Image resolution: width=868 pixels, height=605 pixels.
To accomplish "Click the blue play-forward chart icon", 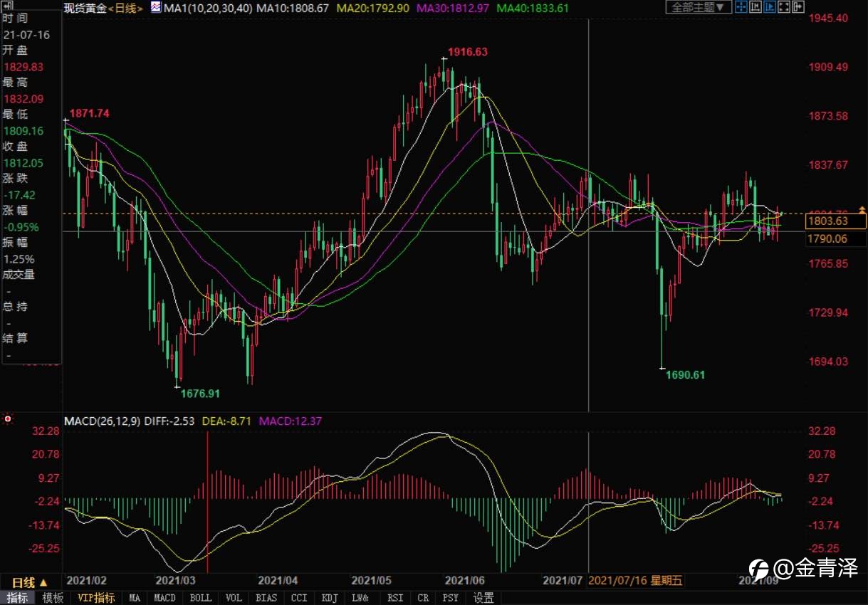I will pyautogui.click(x=770, y=7).
